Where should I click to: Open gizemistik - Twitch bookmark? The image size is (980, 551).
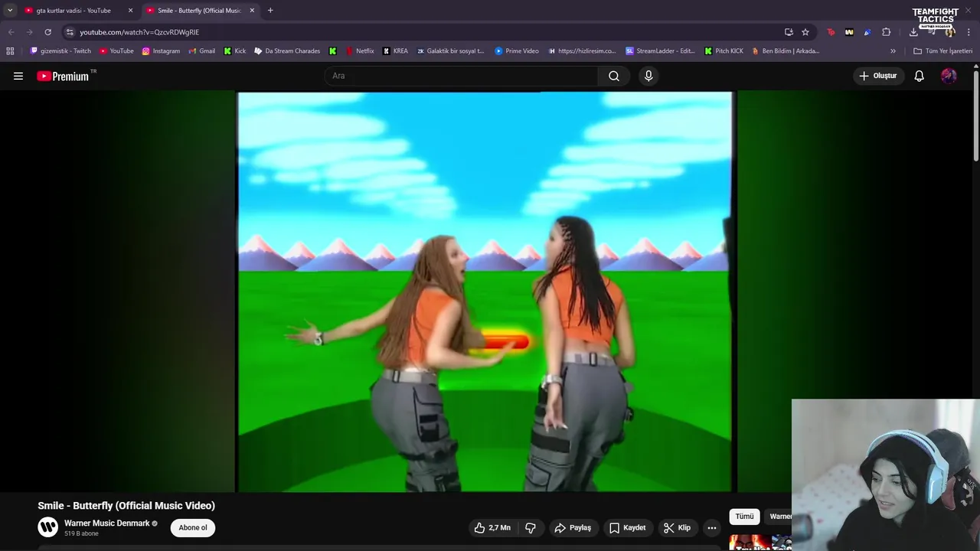pos(60,51)
